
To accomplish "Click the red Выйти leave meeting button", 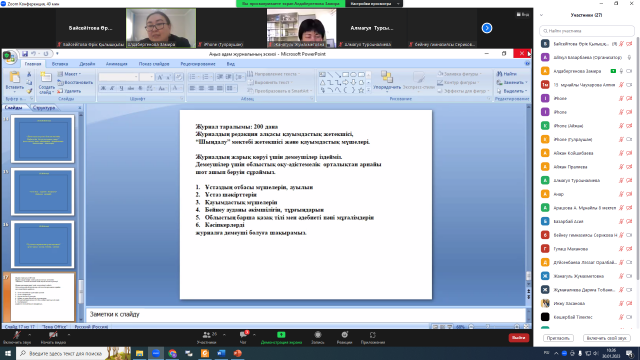I will pos(518,338).
